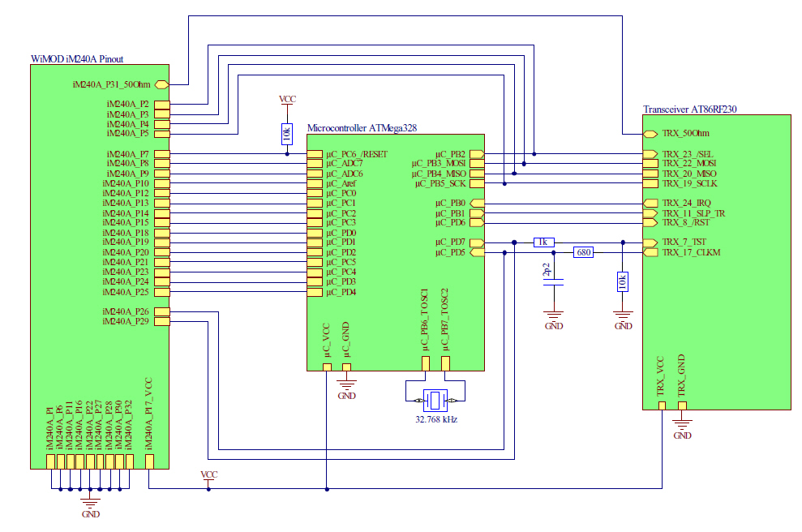Select the 2p2 capacitor symbol
Viewport: 802px width, 532px height.
[553, 282]
